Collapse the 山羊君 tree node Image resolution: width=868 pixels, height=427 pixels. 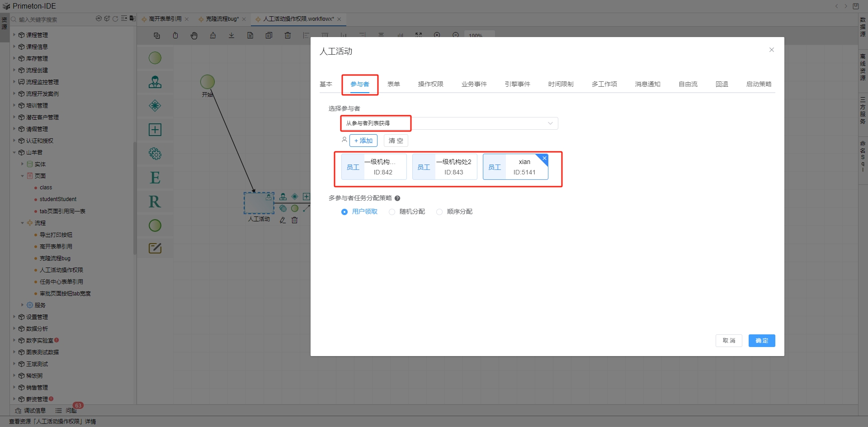click(14, 153)
